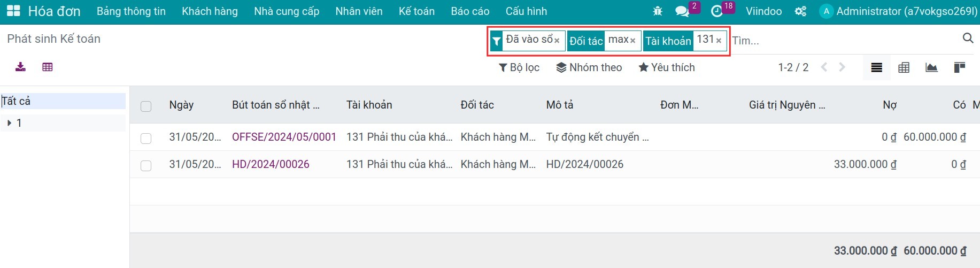The height and width of the screenshot is (268, 980).
Task: Open the conversations messages icon
Action: (x=682, y=11)
